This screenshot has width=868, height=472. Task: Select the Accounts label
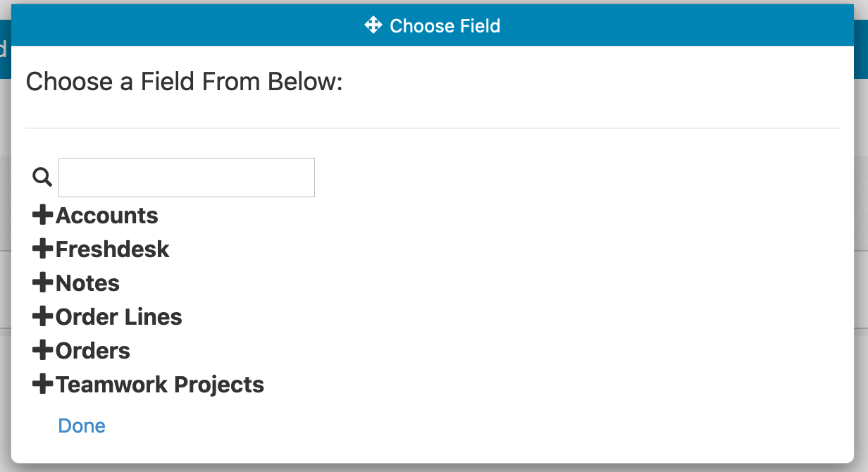107,215
